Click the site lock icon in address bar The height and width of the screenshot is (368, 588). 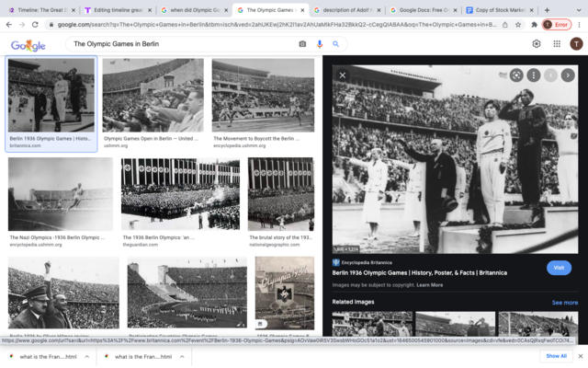[51, 25]
